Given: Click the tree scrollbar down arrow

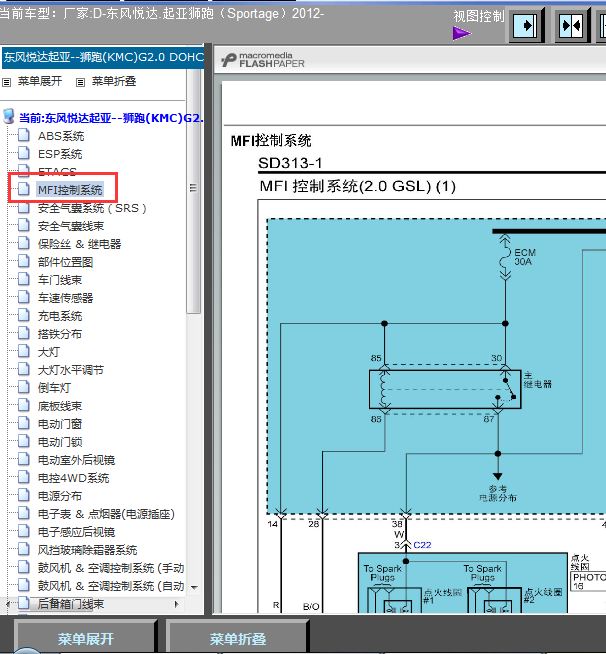Looking at the screenshot, I should pyautogui.click(x=194, y=587).
